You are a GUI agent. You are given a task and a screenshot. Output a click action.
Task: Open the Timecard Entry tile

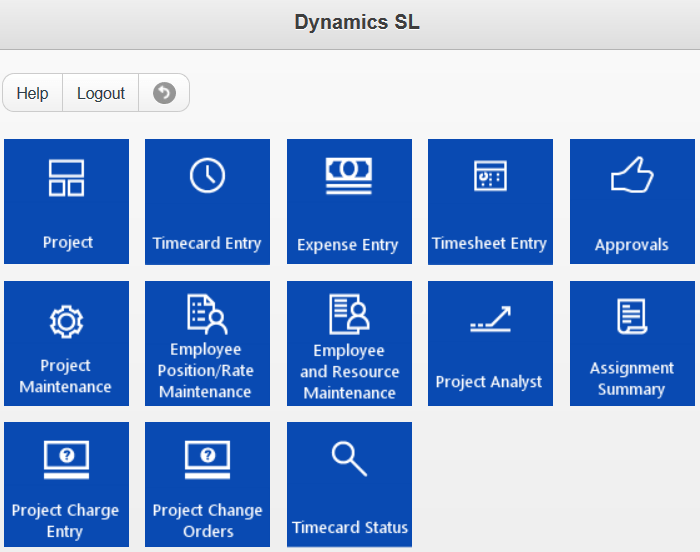pyautogui.click(x=208, y=201)
